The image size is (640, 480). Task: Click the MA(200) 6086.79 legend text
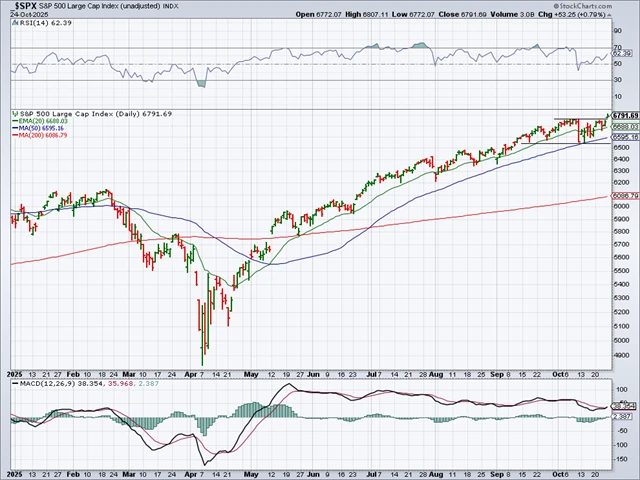click(43, 135)
